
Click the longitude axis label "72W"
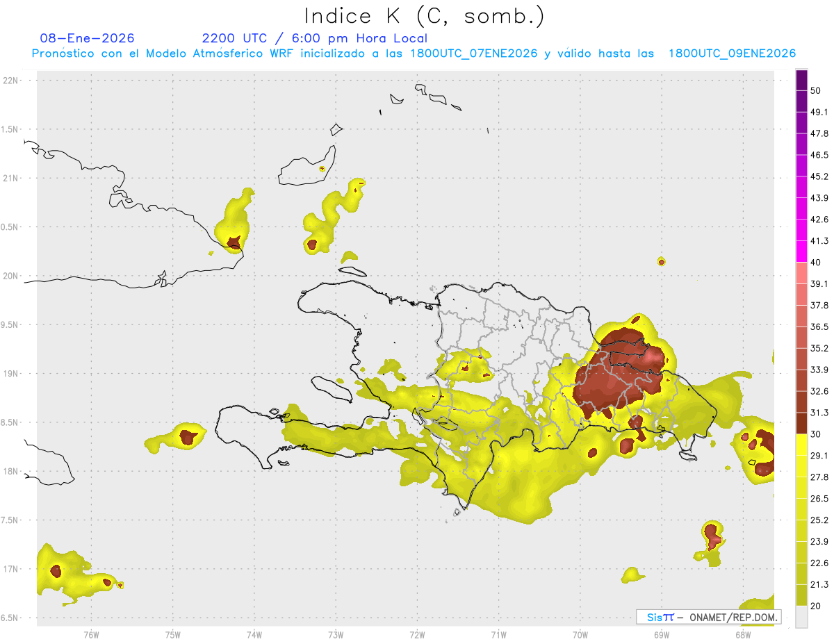pos(417,634)
